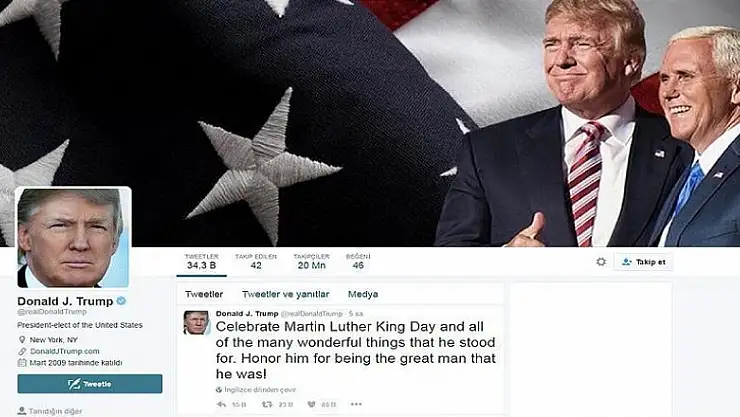
Task: Open the Beğeni 46 likes count
Action: pyautogui.click(x=358, y=261)
